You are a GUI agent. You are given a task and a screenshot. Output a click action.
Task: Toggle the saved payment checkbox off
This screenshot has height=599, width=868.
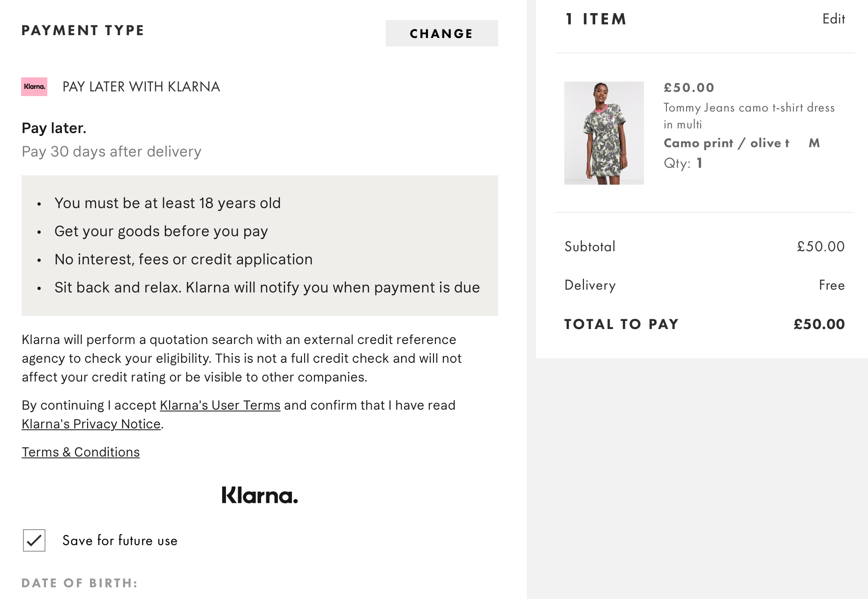[x=33, y=541]
